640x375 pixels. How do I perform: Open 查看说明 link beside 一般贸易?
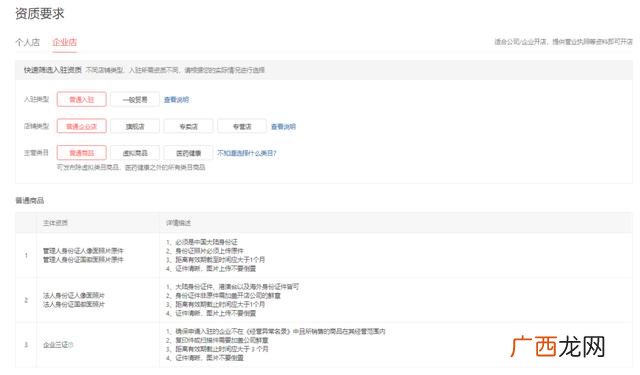[176, 100]
